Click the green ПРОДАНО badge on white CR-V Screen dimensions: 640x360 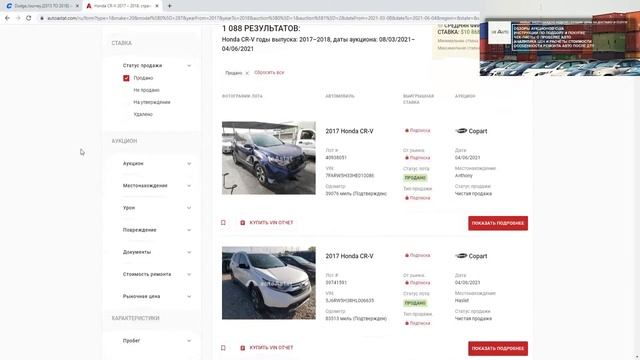[x=415, y=303]
